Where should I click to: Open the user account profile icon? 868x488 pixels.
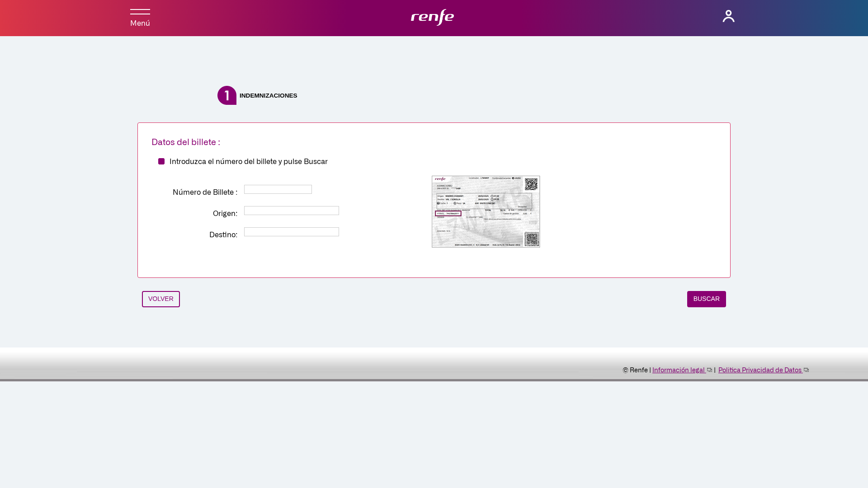coord(728,16)
